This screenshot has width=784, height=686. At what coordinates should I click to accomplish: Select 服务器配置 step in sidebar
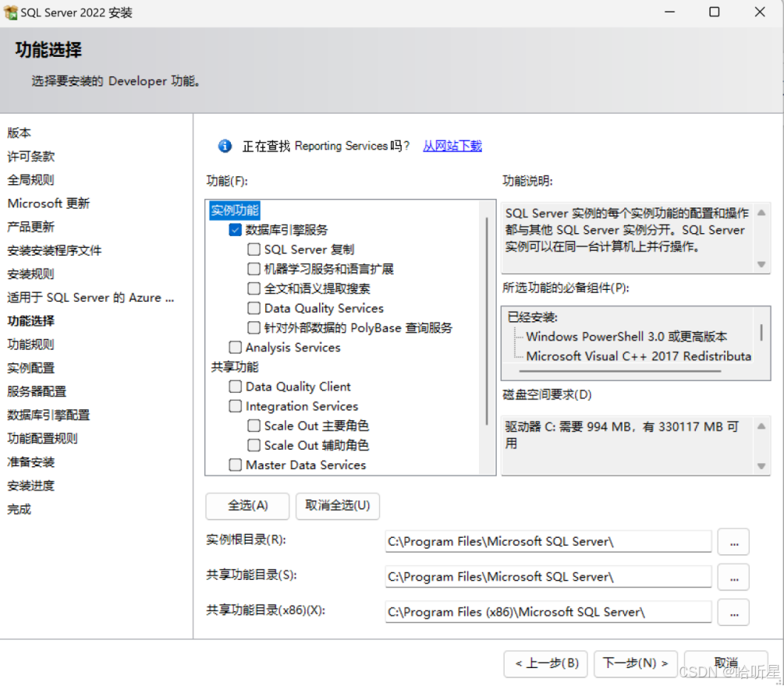pyautogui.click(x=37, y=391)
